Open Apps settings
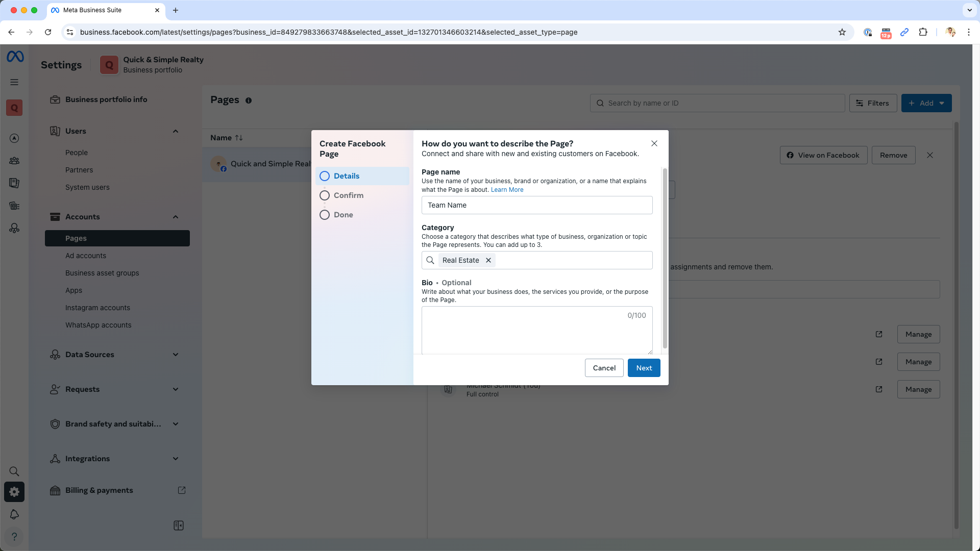This screenshot has height=551, width=980. [73, 290]
